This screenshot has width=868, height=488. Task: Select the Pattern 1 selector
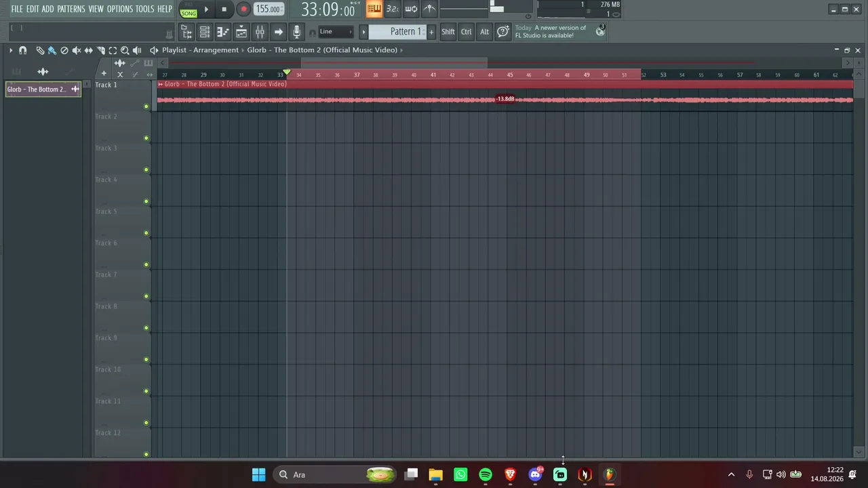click(398, 32)
